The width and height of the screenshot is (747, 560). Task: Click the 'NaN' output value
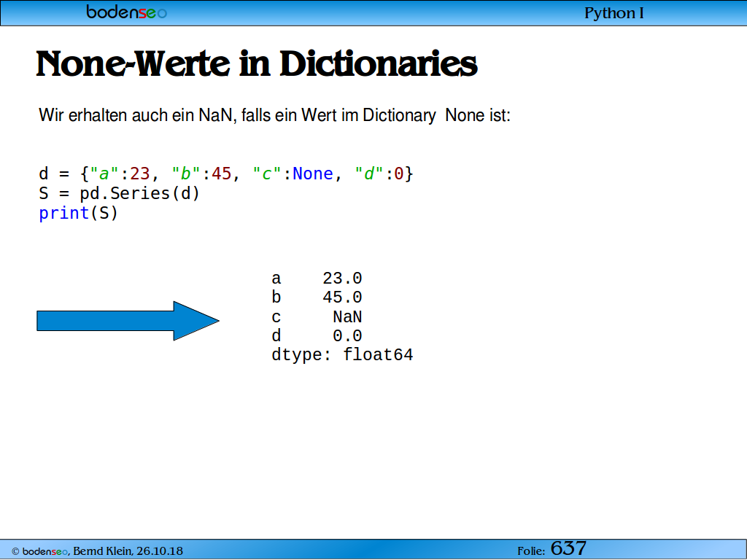pos(347,316)
